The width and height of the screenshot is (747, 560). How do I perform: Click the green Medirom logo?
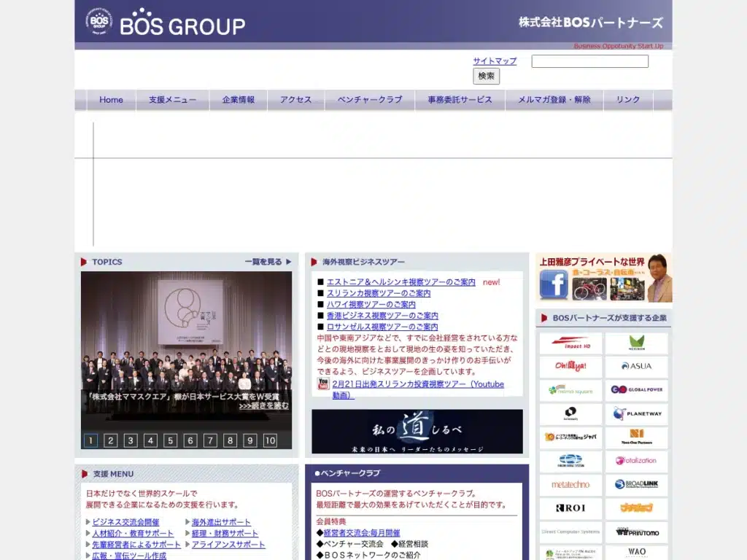pos(636,343)
